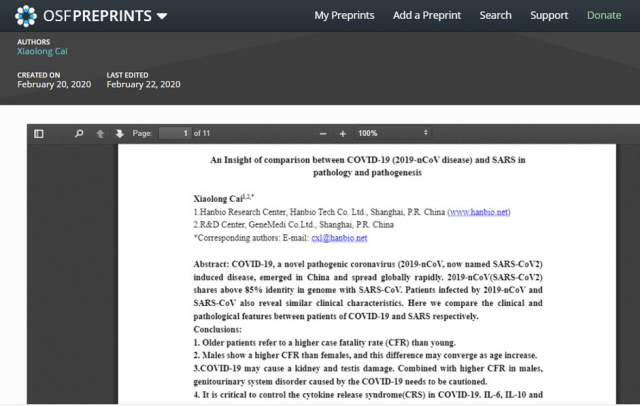Image resolution: width=640 pixels, height=406 pixels.
Task: Open the find-in-document magnifier
Action: pos(79,133)
